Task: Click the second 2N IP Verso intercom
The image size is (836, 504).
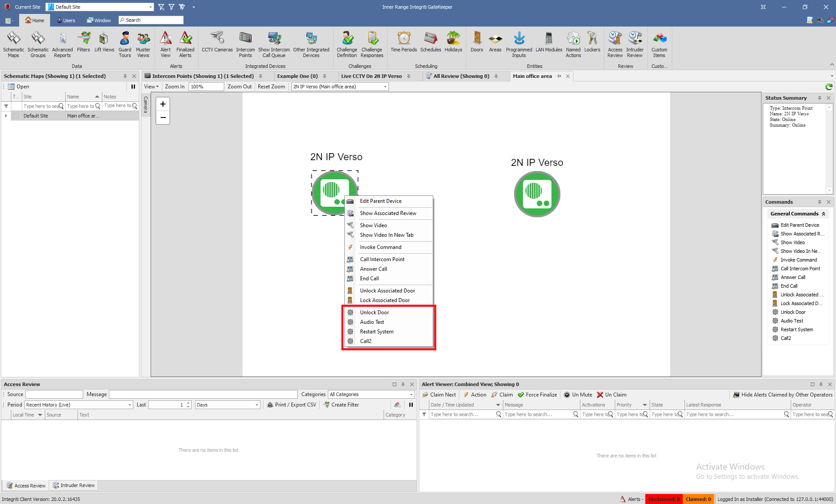Action: click(x=537, y=194)
